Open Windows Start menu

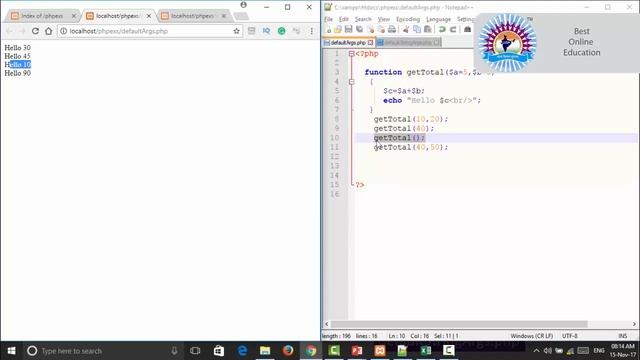tap(11, 351)
